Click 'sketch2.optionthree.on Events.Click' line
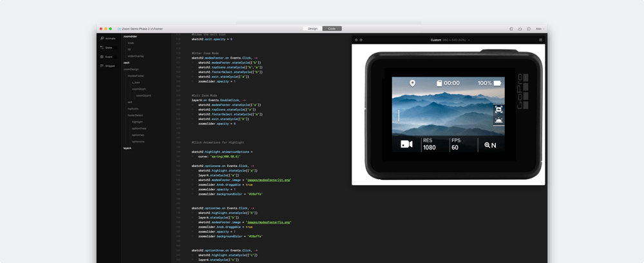 tap(225, 250)
